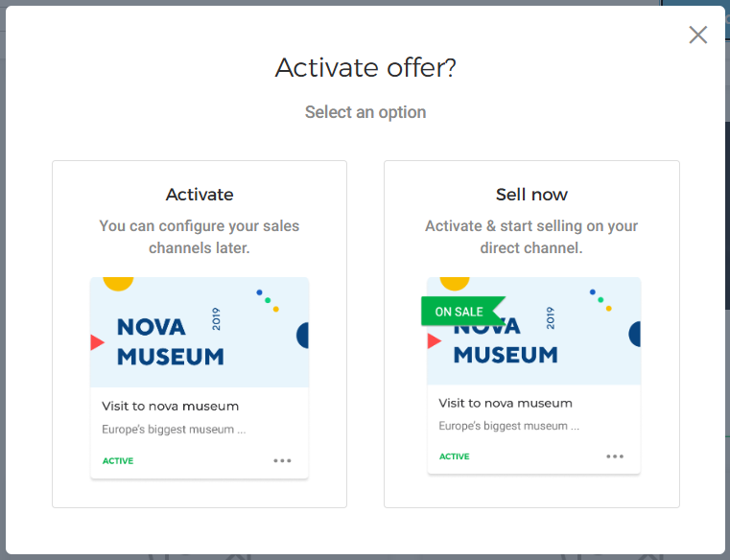Click ACTIVE status in Sell now card

455,456
